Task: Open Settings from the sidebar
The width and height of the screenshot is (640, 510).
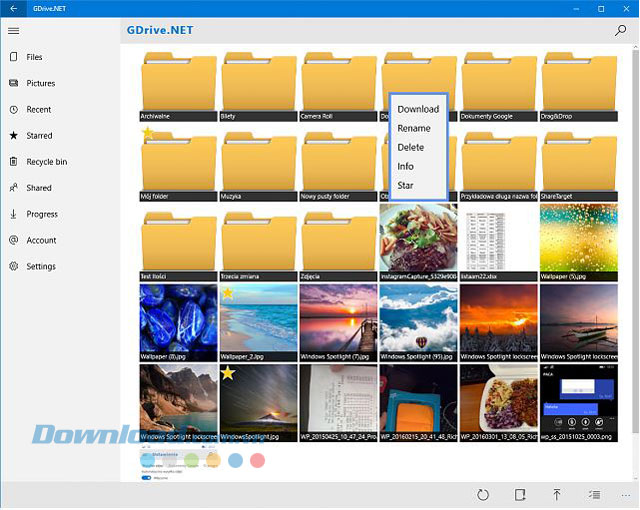Action: pos(41,267)
